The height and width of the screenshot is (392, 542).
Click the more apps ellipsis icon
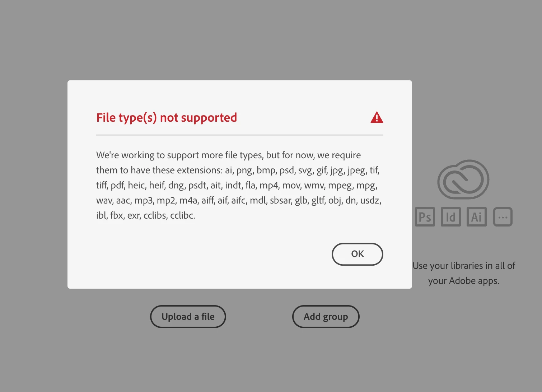(x=503, y=217)
